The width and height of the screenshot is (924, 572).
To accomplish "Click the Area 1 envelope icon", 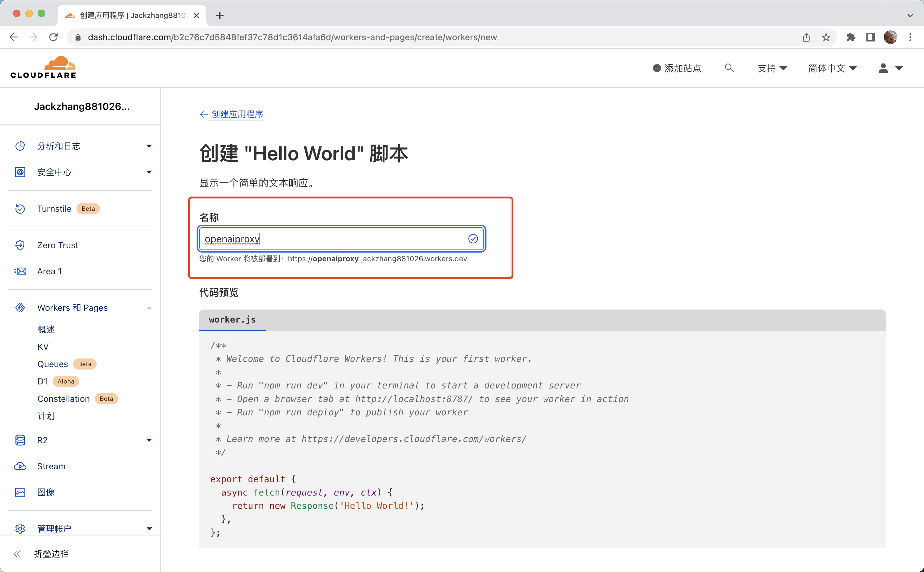I will coord(20,271).
